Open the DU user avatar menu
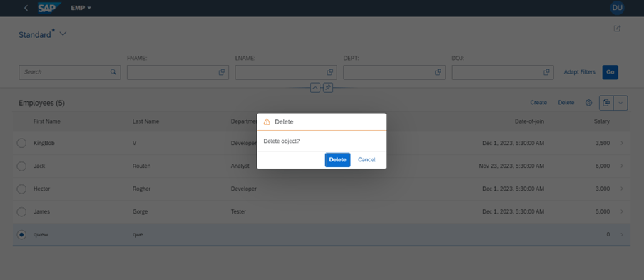Screen dimensions: 644x280 click(x=617, y=8)
